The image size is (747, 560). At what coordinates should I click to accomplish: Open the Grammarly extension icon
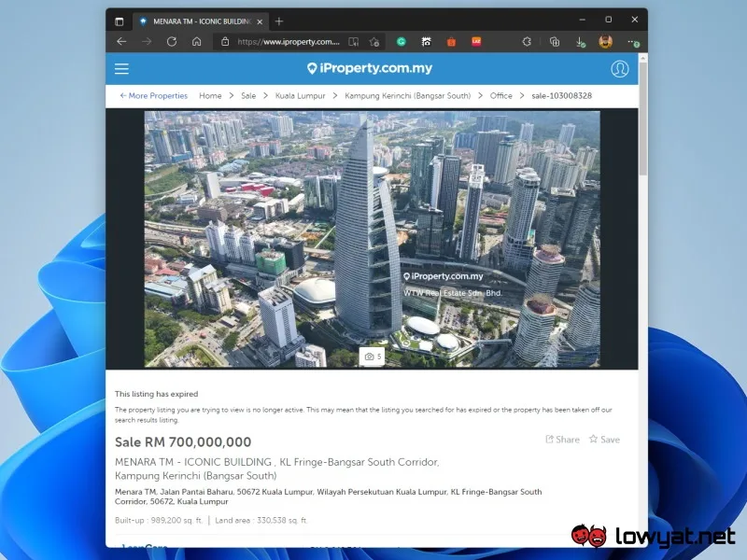402,42
